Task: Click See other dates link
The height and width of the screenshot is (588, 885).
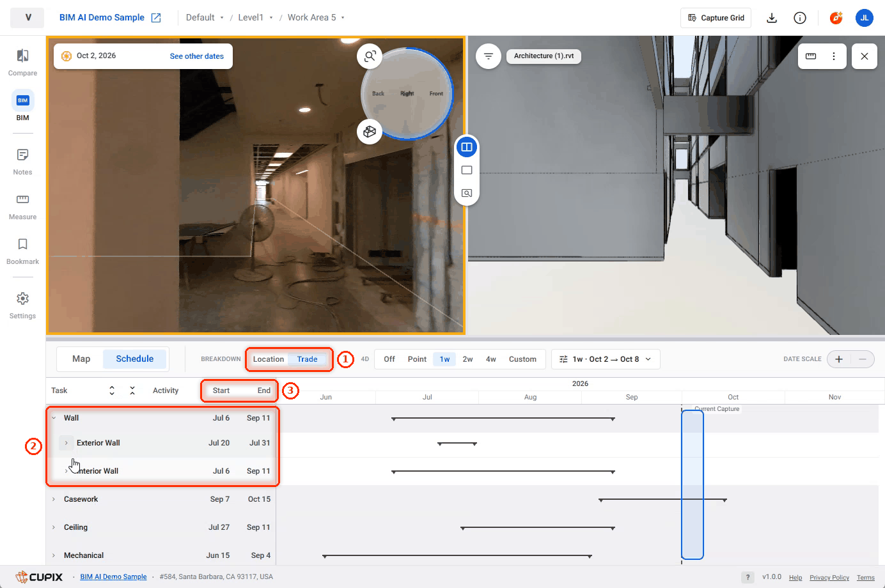Action: pyautogui.click(x=197, y=56)
